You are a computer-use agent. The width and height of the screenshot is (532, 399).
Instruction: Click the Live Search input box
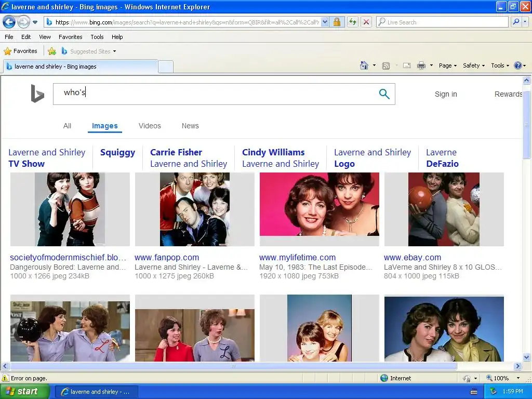tap(443, 22)
